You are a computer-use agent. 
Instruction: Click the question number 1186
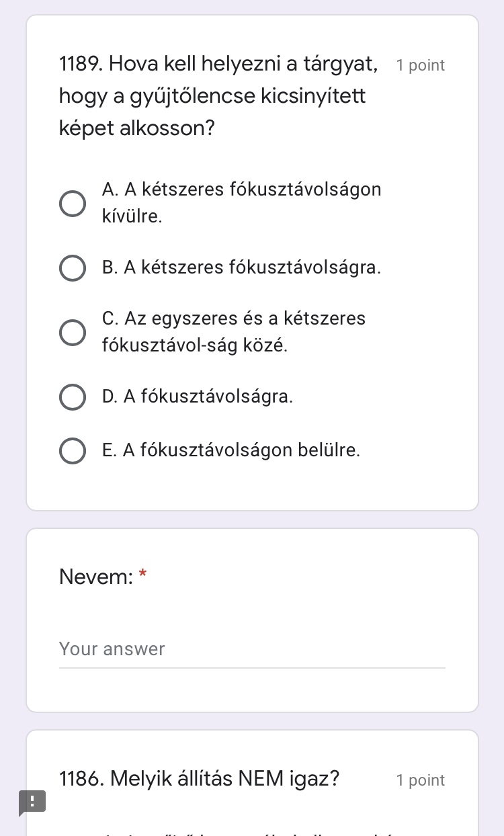81,780
